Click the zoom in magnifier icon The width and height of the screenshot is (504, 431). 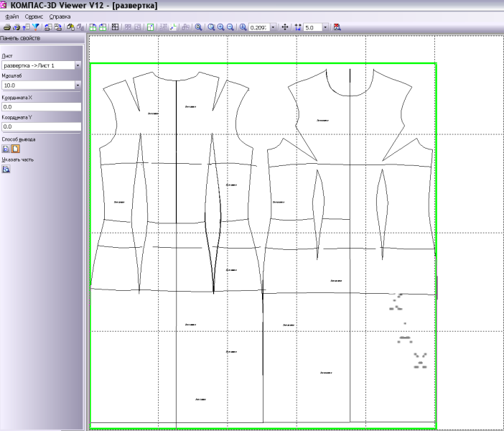point(220,27)
